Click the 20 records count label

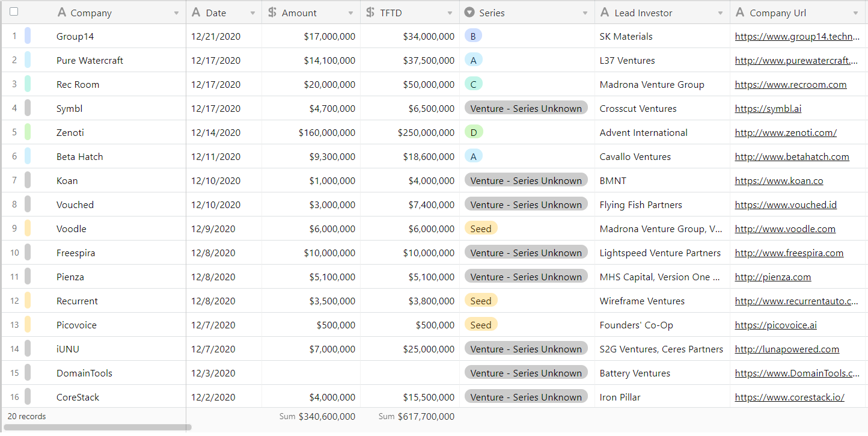click(x=26, y=416)
